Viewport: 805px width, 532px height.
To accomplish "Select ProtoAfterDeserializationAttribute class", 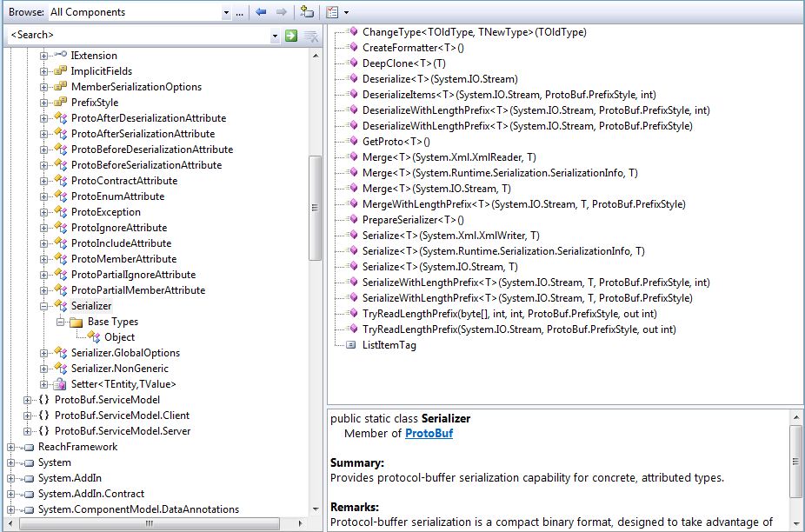I will [149, 118].
